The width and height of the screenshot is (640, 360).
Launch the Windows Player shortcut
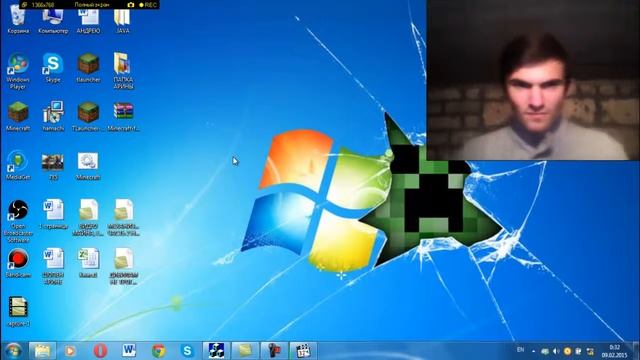[18, 71]
